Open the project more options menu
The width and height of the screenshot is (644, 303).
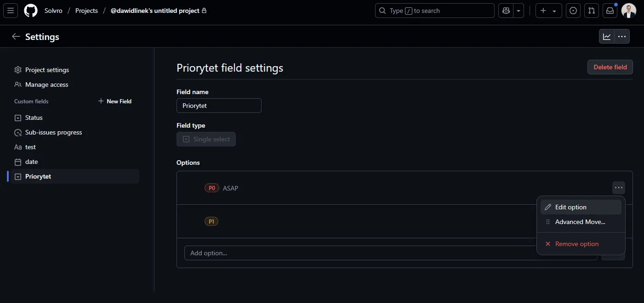coord(622,37)
